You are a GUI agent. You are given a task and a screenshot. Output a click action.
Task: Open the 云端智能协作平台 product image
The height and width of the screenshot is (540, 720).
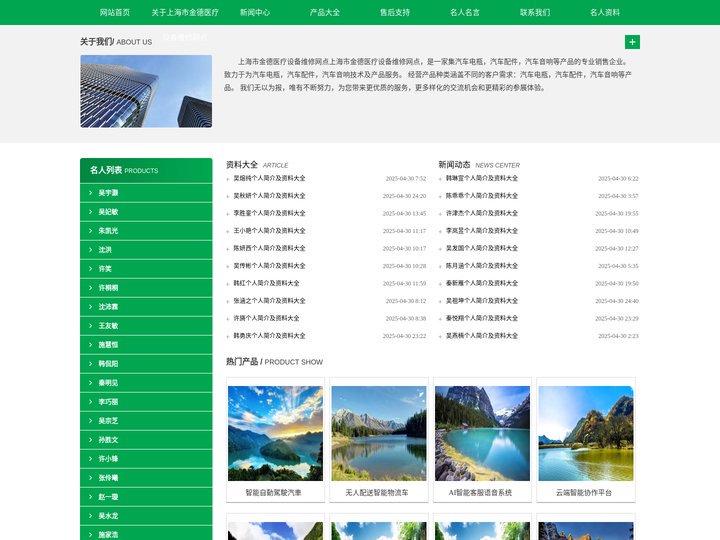point(586,433)
